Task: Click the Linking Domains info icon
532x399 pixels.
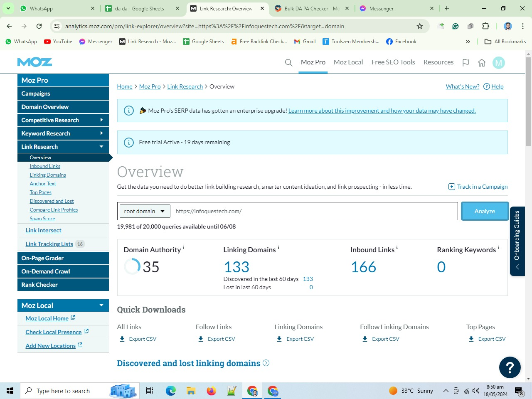Action: [x=278, y=248]
